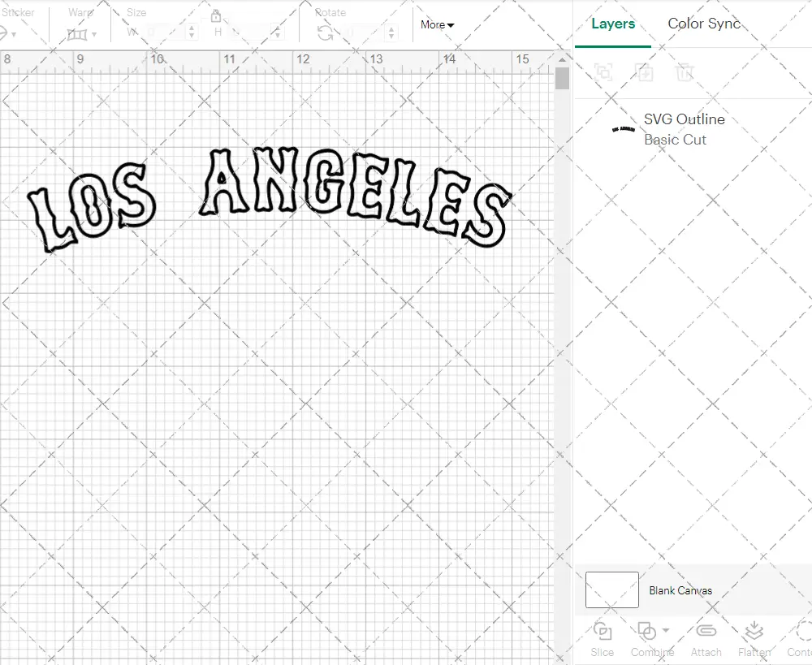Click the Rotate stepper arrows
Image resolution: width=812 pixels, height=665 pixels.
[391, 32]
